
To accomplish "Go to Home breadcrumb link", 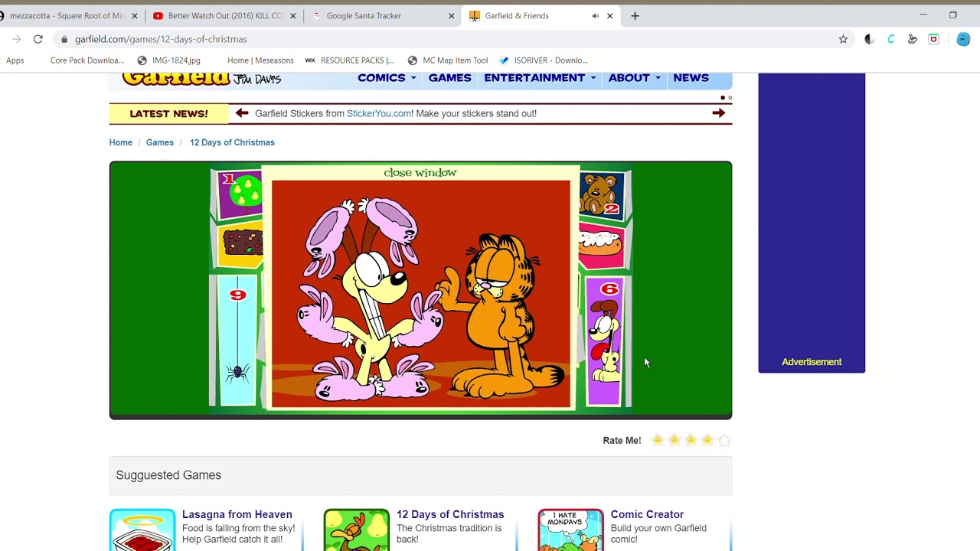I will click(120, 142).
